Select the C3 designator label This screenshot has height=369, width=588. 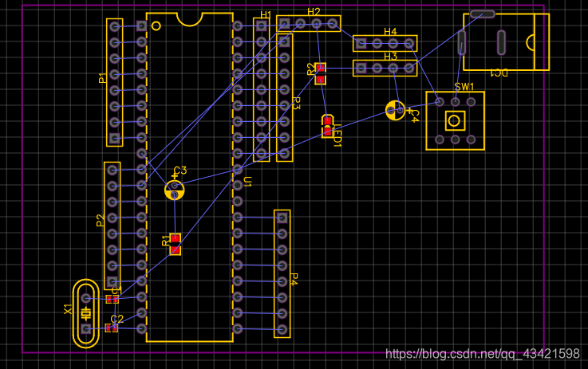180,171
